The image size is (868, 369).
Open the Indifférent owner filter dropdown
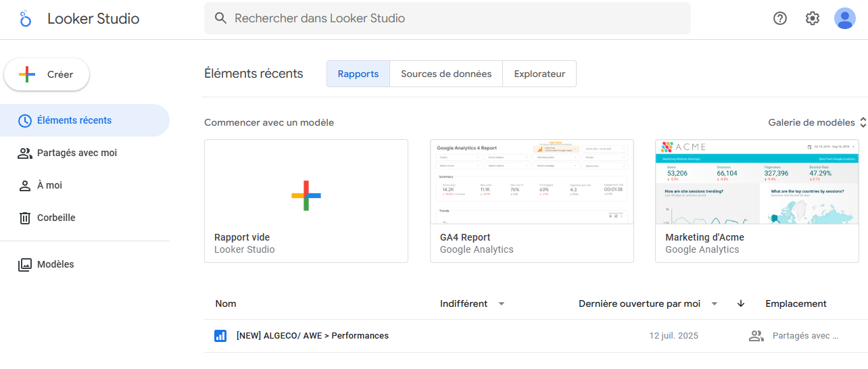pyautogui.click(x=473, y=304)
